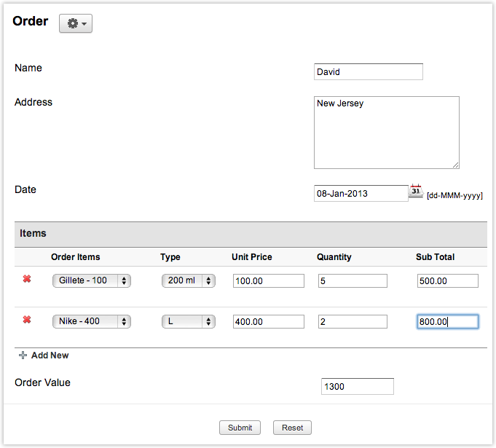Open the L size type dropdown

188,321
